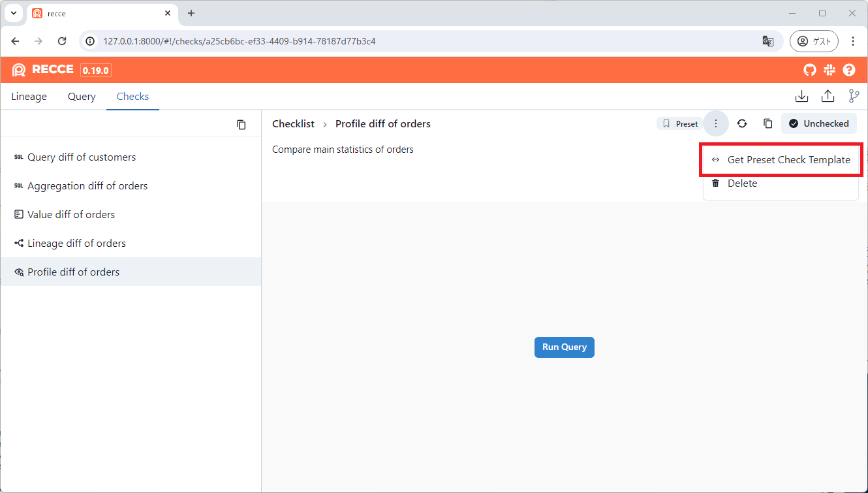Select the Checks tab
This screenshot has width=868, height=493.
click(132, 97)
